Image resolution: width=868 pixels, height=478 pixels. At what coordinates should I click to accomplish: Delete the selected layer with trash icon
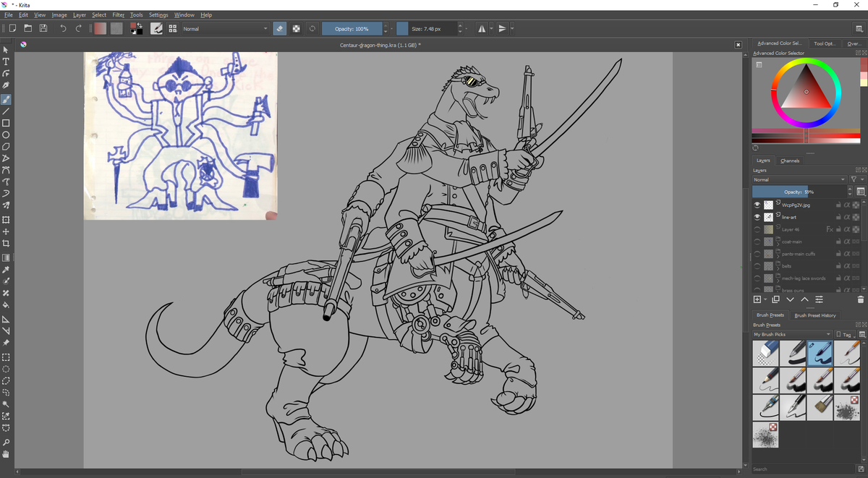click(861, 299)
